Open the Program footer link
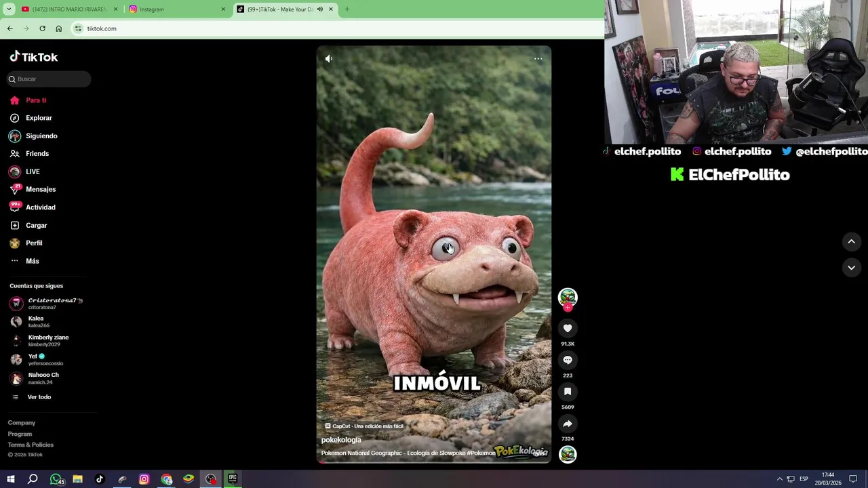Viewport: 868px width, 488px height. click(20, 434)
